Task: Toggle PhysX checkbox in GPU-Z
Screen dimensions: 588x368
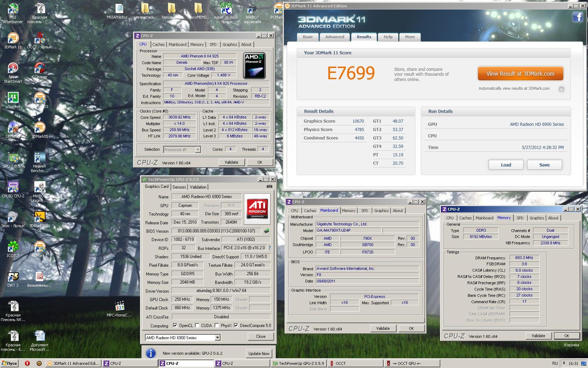Action: click(x=217, y=325)
